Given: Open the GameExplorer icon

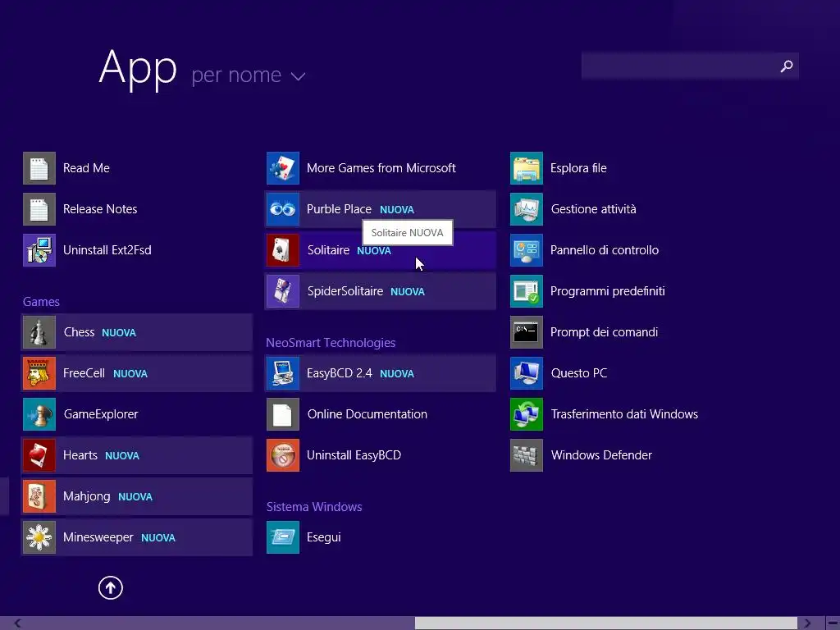Looking at the screenshot, I should tap(39, 414).
